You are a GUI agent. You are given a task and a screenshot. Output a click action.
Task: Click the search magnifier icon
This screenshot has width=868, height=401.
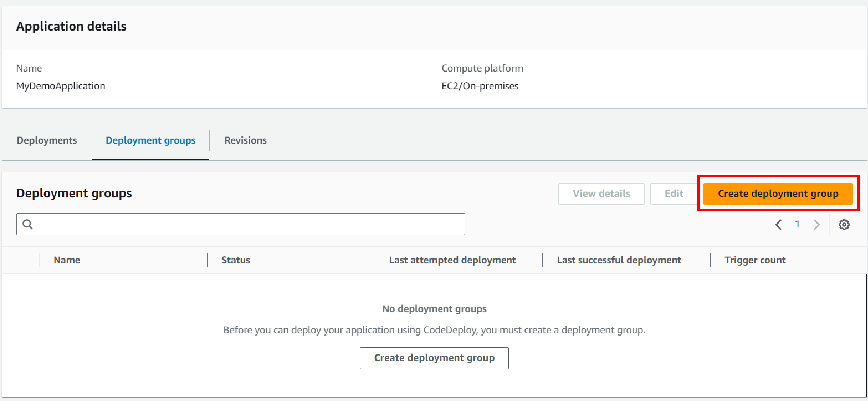coord(28,224)
